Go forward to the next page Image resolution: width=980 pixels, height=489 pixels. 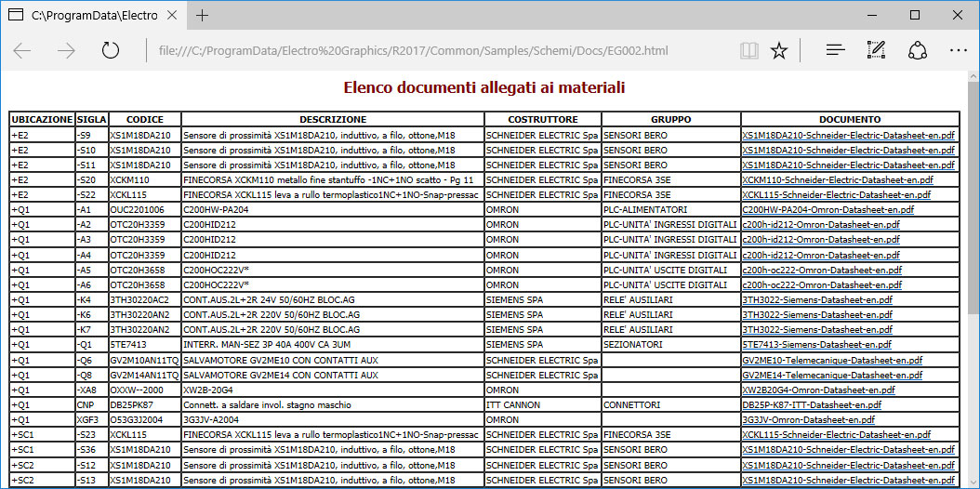coord(66,50)
